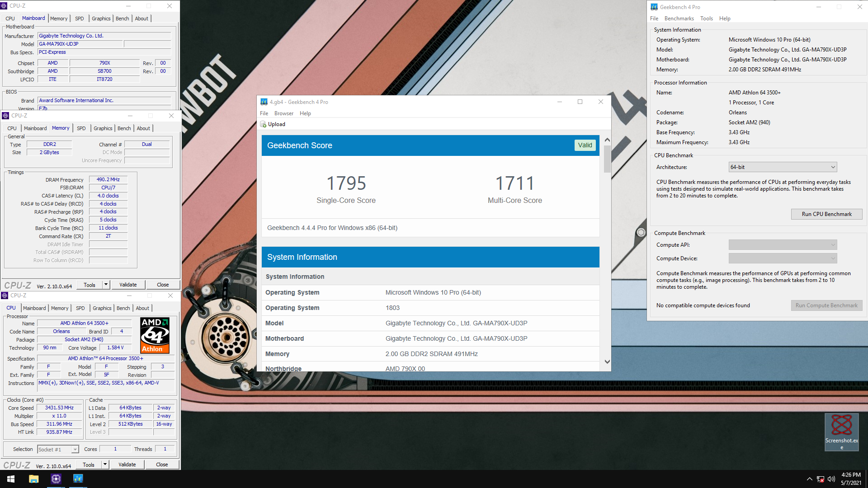
Task: Select Mainboard tab in bottom CPU-Z window
Action: [34, 308]
